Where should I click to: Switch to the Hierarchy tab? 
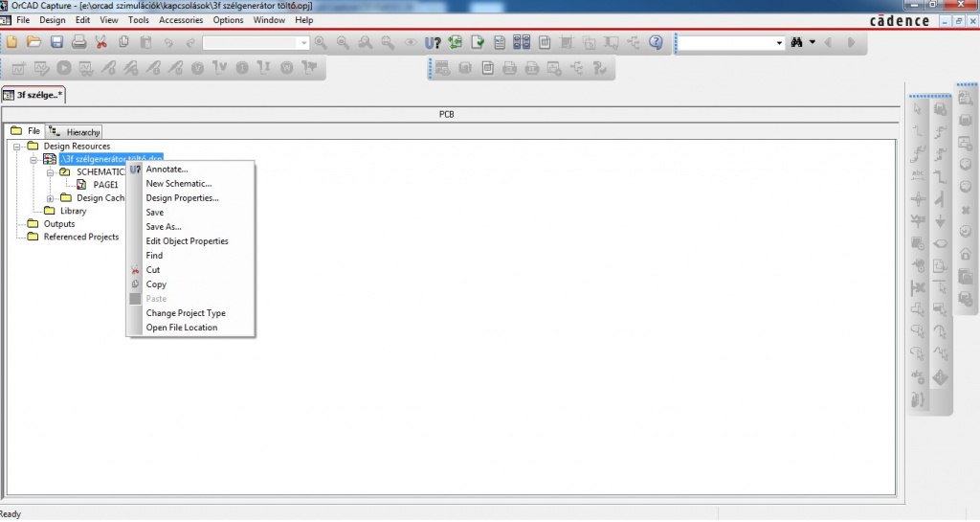pos(75,132)
